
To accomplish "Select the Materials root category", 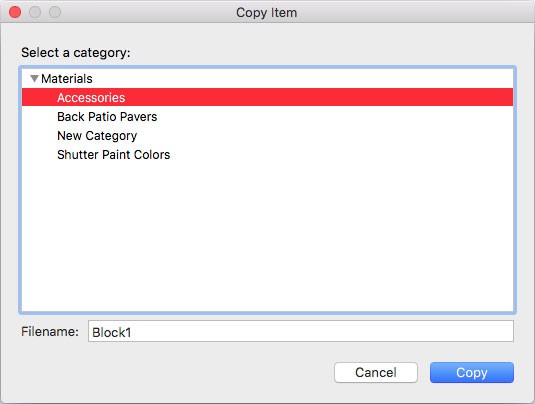I will 67,79.
